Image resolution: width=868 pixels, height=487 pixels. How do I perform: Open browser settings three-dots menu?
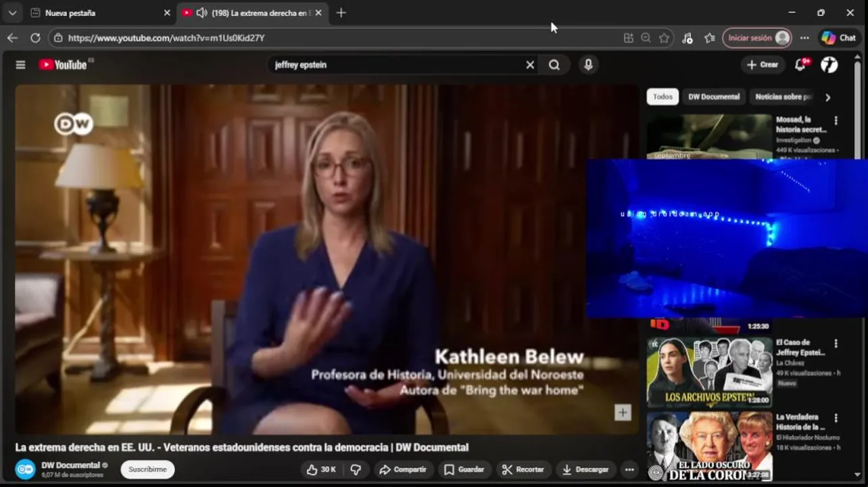(804, 38)
